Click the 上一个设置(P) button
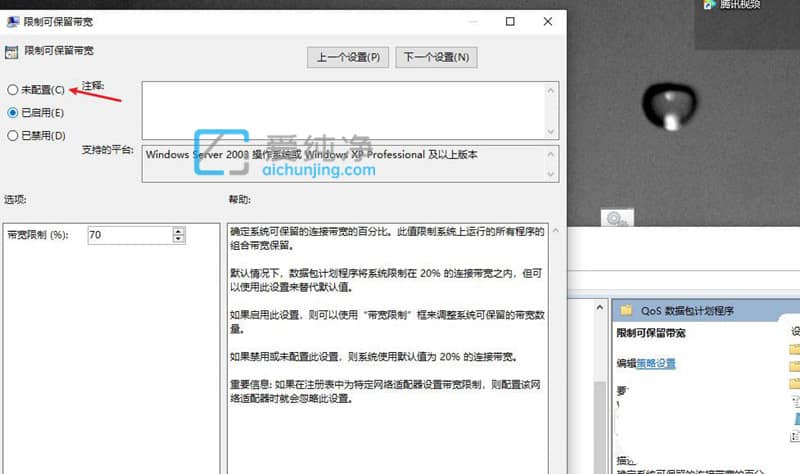The width and height of the screenshot is (800, 474). [348, 57]
